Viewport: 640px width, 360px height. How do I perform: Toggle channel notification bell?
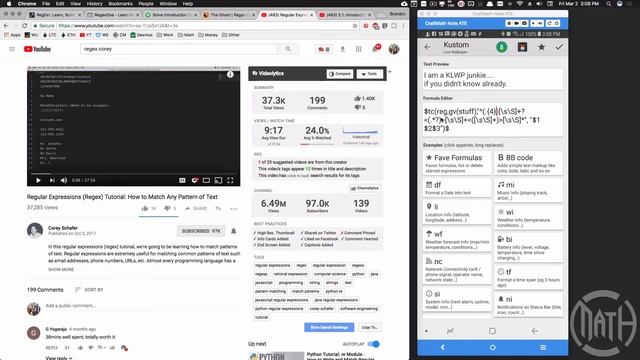pyautogui.click(x=234, y=231)
